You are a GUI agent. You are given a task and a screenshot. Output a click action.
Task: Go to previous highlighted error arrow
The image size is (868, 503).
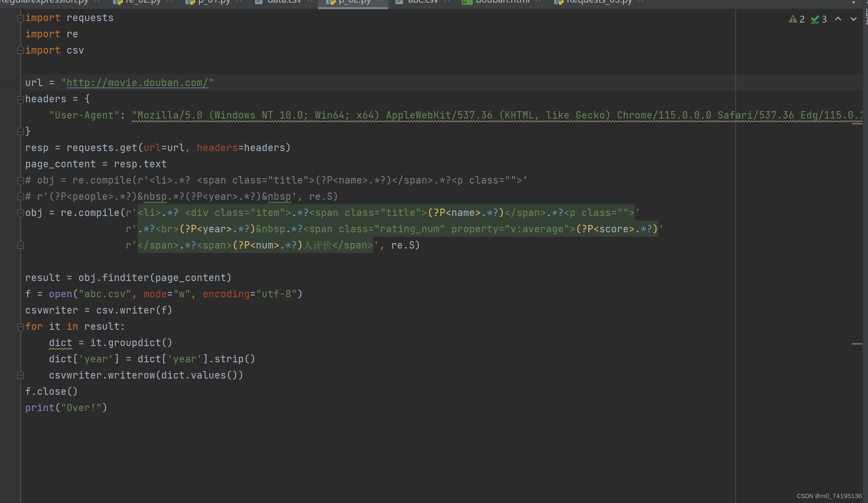[838, 19]
